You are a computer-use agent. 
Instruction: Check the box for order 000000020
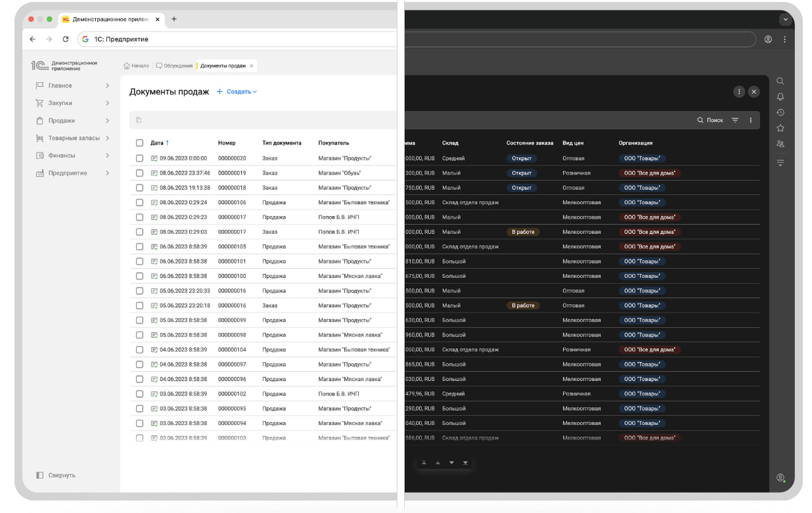(x=139, y=158)
